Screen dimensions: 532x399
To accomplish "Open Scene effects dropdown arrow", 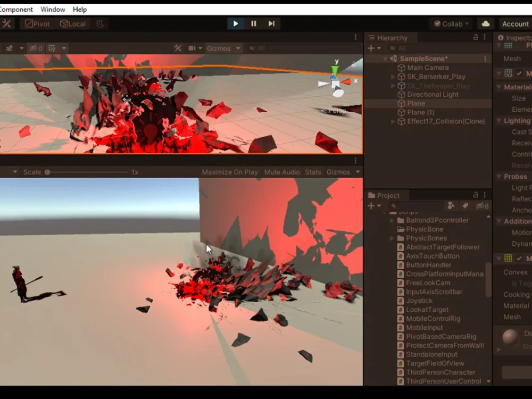I will (21, 48).
